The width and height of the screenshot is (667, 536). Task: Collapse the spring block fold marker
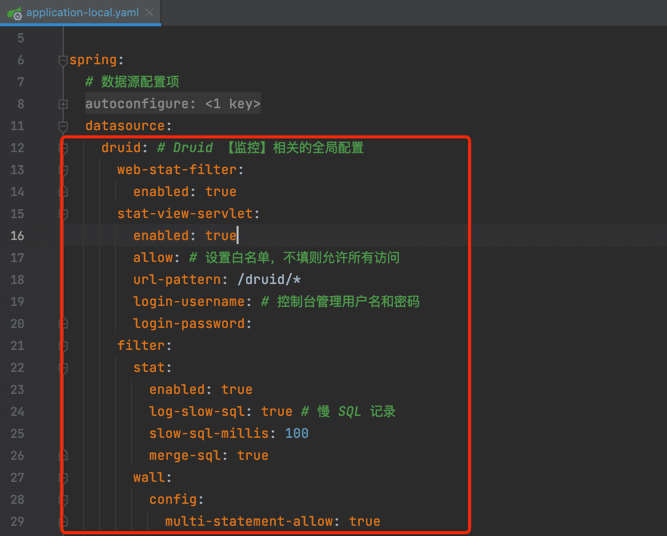[x=63, y=60]
